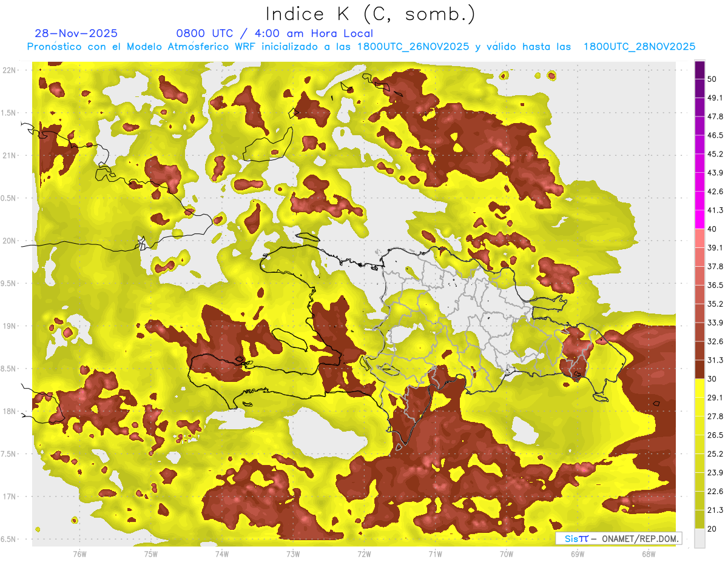Click the '27.8' colorbar value
728x562 pixels.
(716, 416)
